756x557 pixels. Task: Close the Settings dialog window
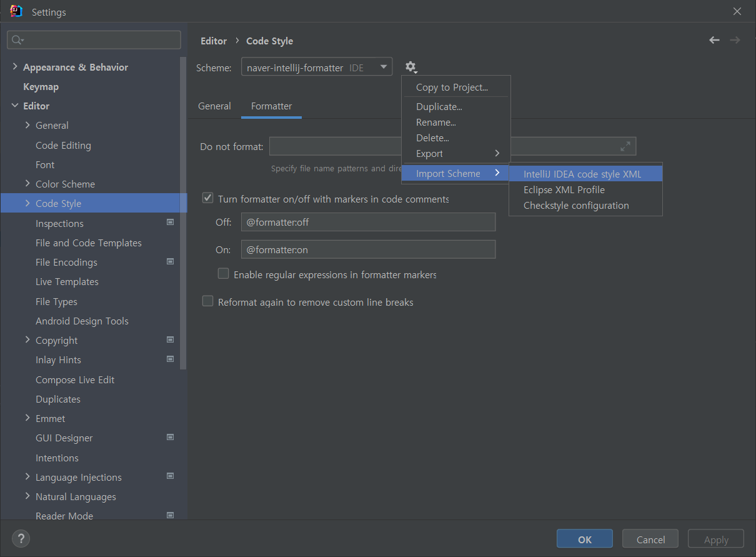(737, 11)
